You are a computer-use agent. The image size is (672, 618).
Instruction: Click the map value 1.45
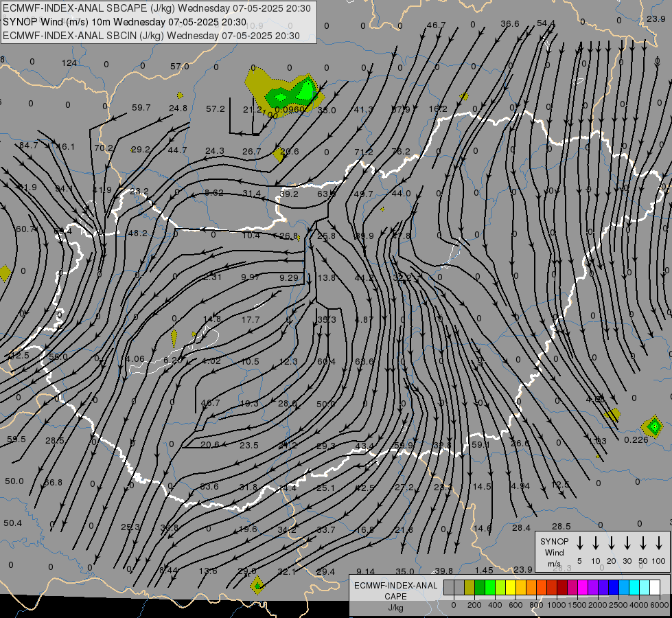pos(484,571)
